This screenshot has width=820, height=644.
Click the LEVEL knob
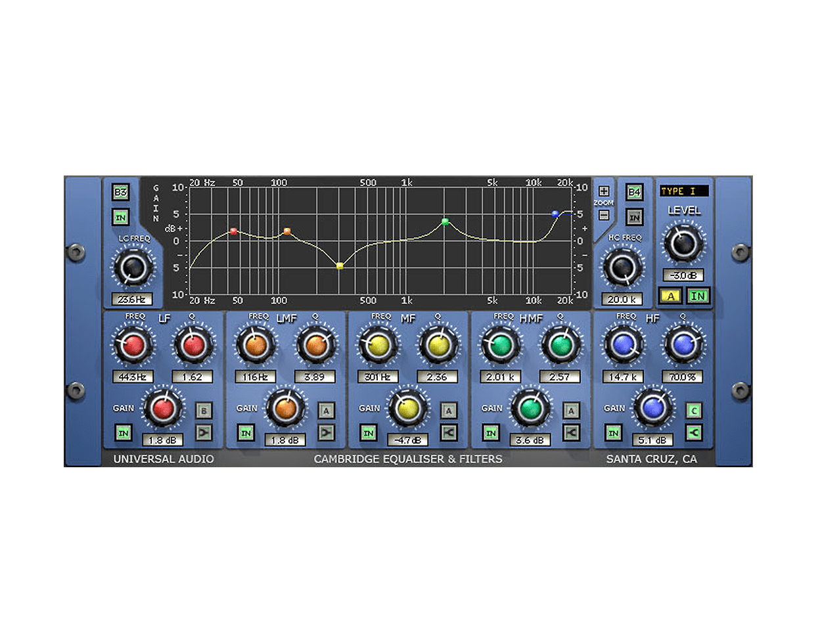click(683, 243)
